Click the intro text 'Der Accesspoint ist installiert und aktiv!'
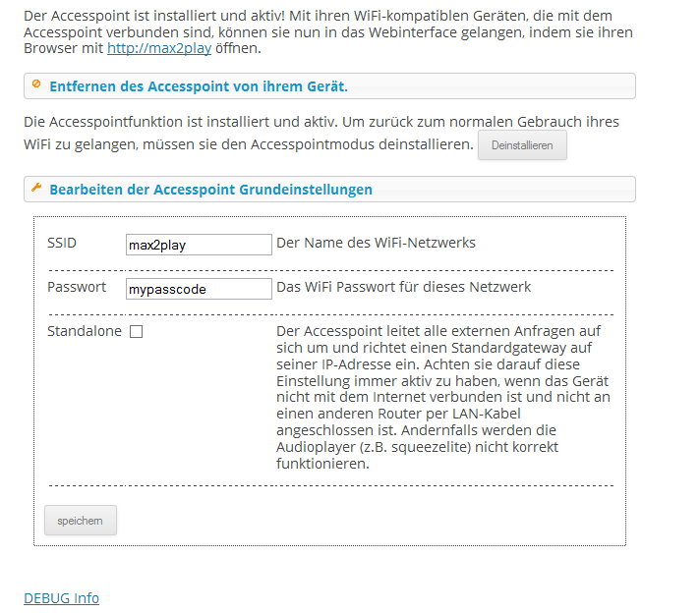The width and height of the screenshot is (700, 613). point(154,16)
